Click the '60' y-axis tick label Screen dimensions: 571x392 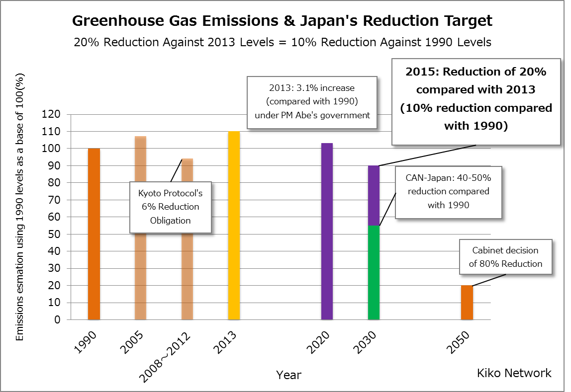pyautogui.click(x=54, y=217)
